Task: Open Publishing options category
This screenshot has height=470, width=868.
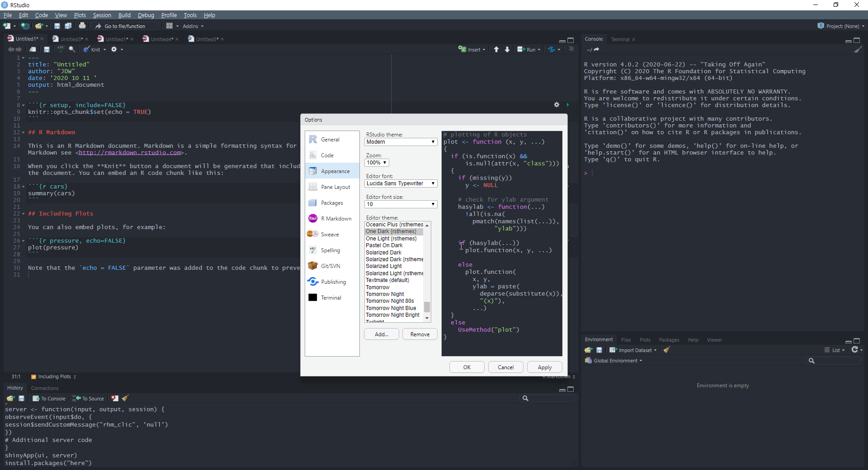Action: (332, 282)
